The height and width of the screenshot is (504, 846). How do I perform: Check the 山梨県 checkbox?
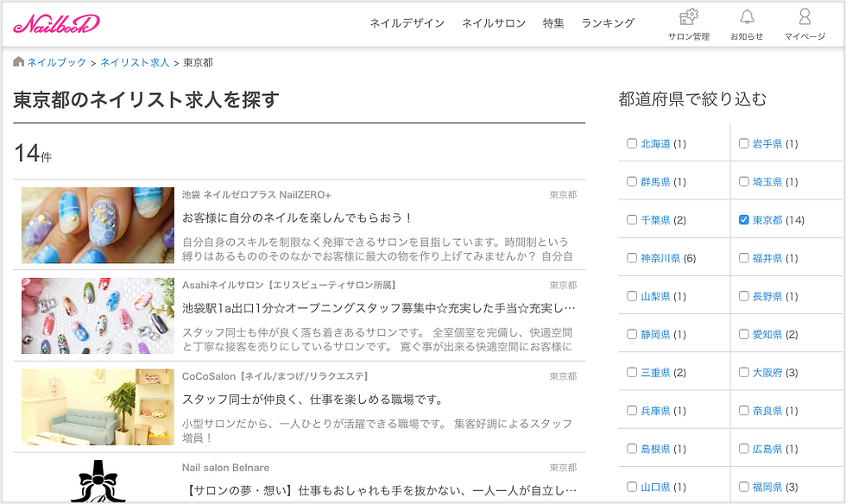(632, 296)
